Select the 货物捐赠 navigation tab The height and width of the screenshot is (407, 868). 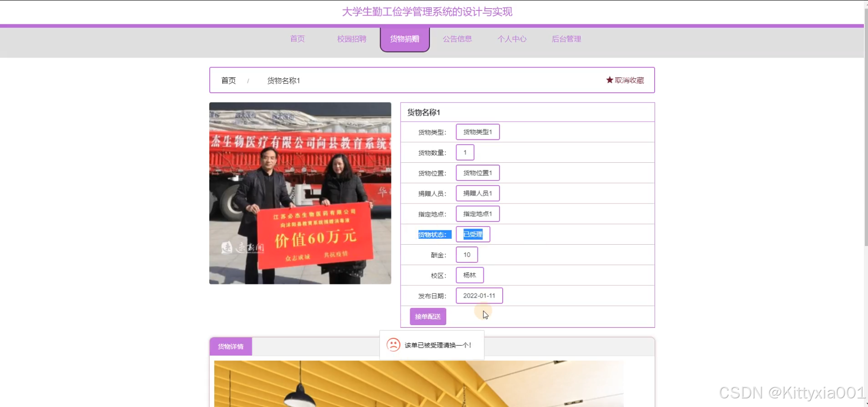[405, 39]
